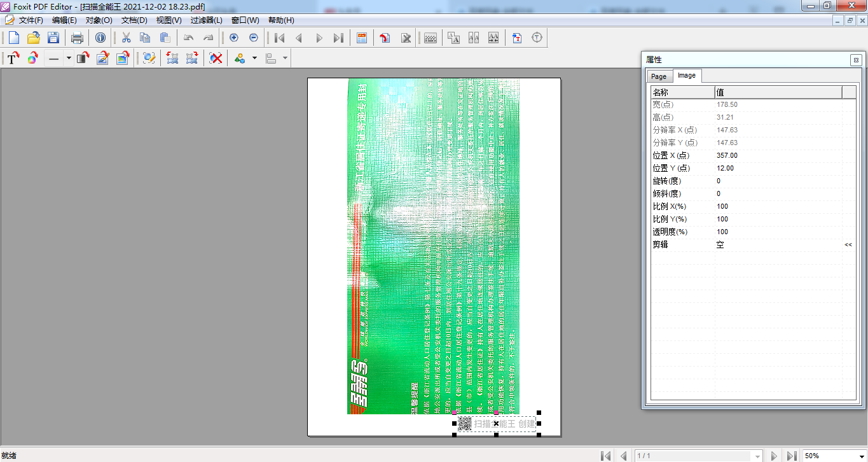
Task: Go to previous page via toolbar
Action: tap(299, 38)
